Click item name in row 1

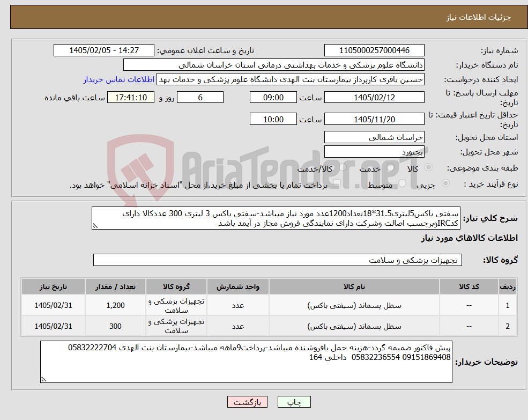(x=354, y=305)
